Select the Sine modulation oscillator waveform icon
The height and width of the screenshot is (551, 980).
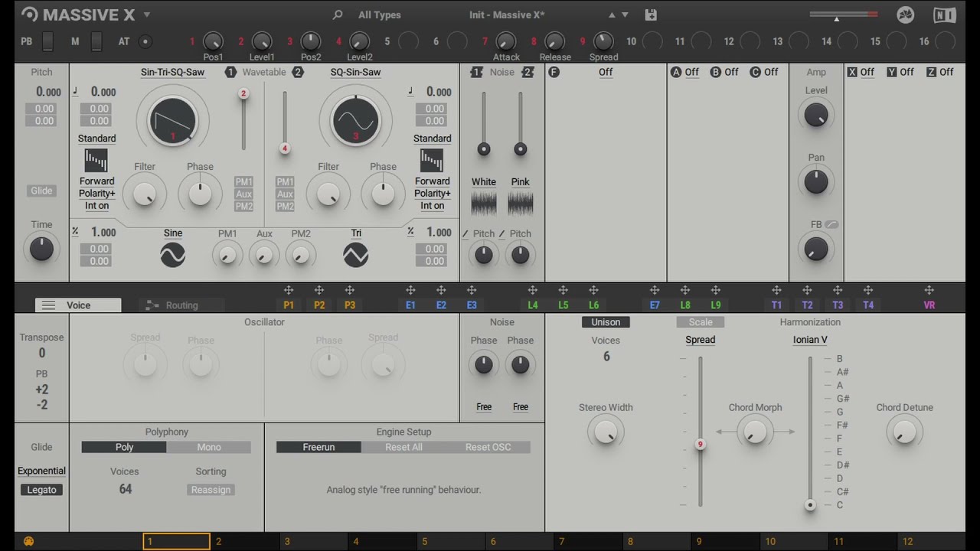[173, 255]
